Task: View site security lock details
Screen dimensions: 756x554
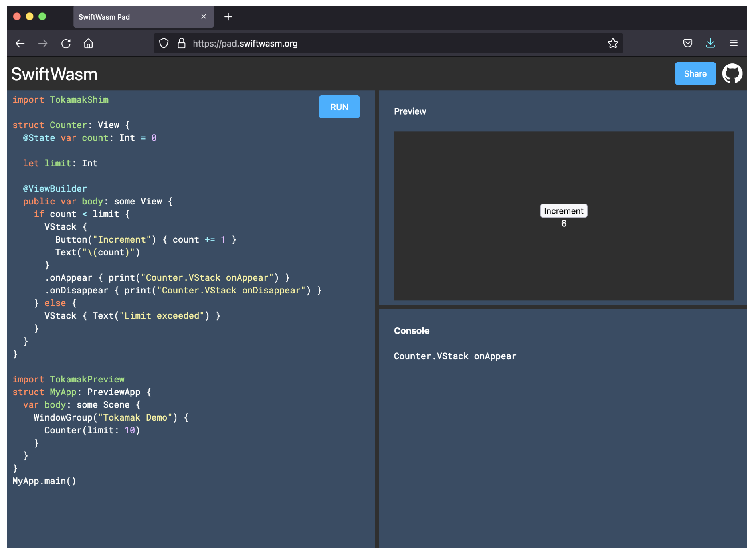Action: pos(182,43)
